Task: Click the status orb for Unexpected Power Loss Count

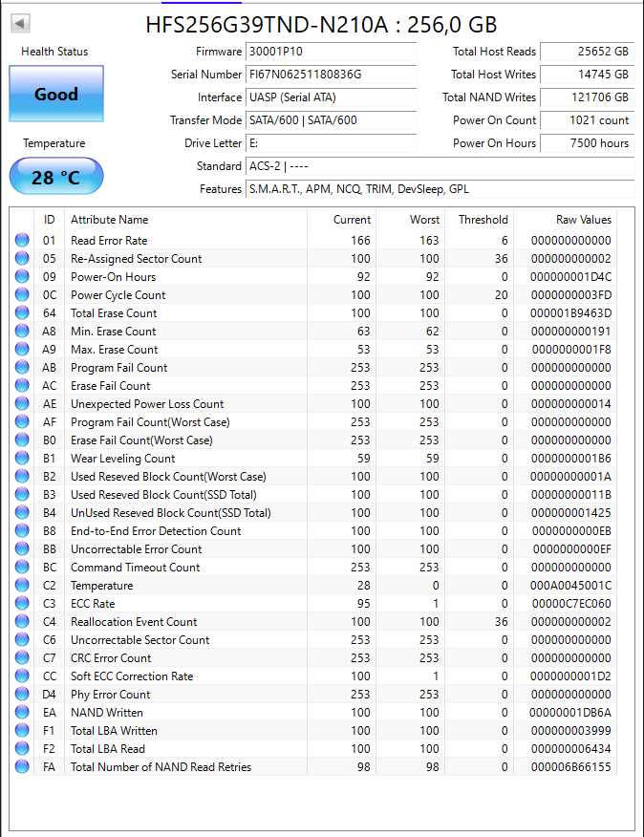Action: [x=22, y=403]
